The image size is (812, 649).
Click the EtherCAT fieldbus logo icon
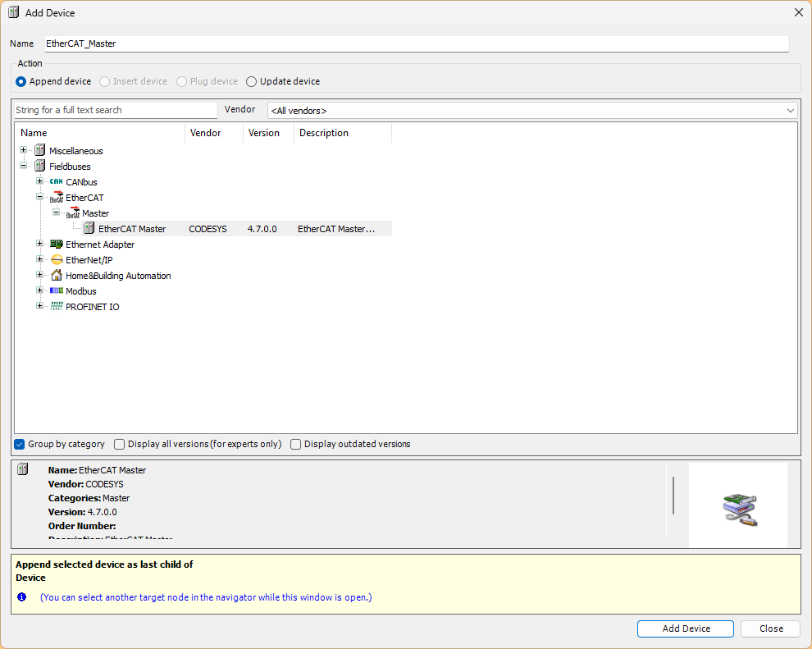click(57, 198)
